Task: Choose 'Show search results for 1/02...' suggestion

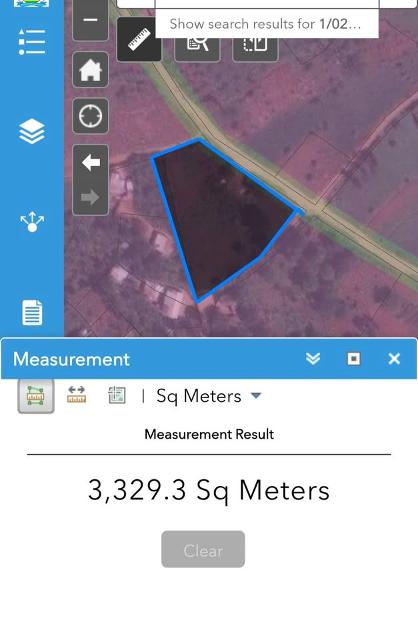Action: [x=266, y=24]
